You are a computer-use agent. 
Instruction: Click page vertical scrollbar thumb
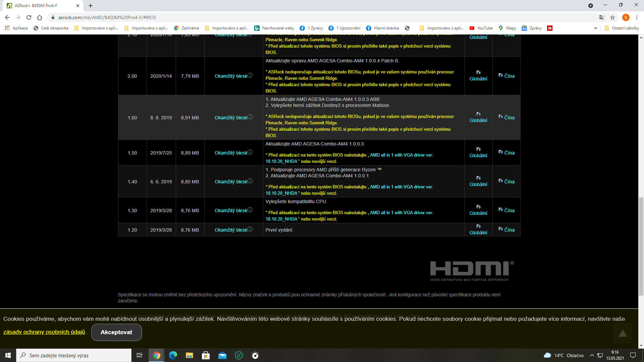641,246
